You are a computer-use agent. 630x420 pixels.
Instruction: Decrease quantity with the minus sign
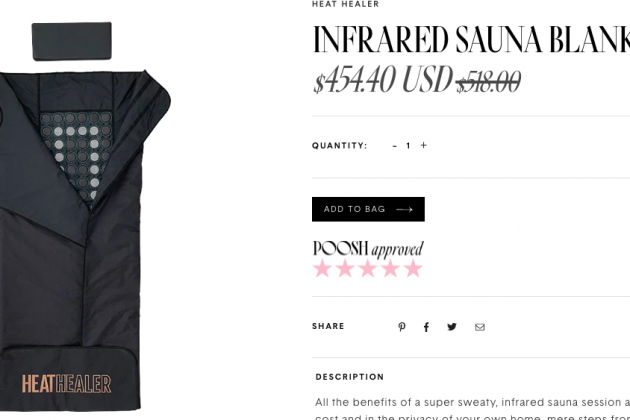[x=395, y=146]
